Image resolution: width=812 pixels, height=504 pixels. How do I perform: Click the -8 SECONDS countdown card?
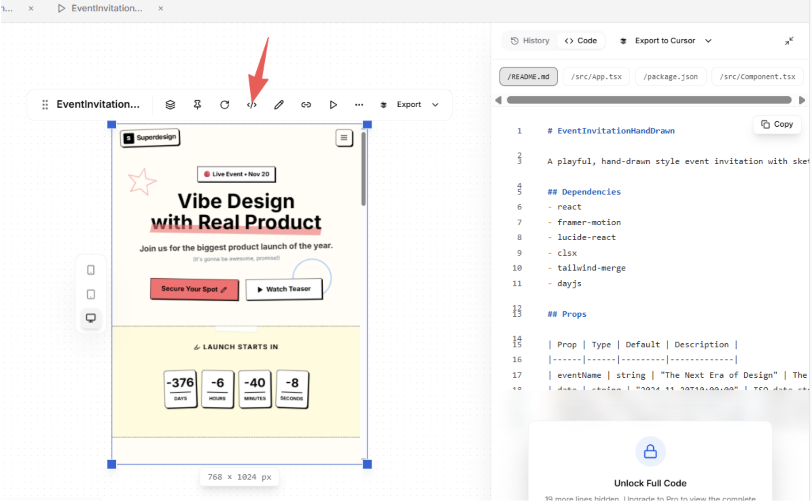click(292, 389)
